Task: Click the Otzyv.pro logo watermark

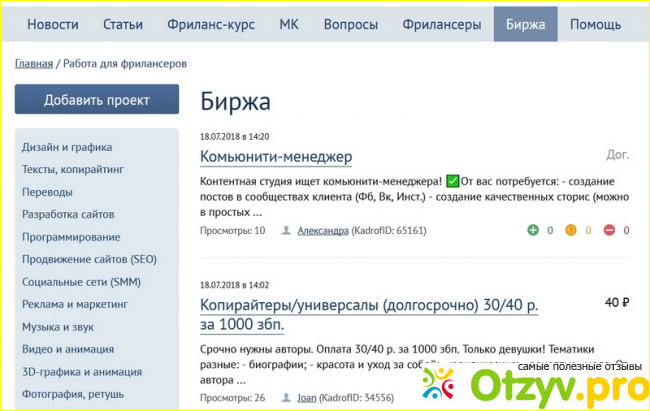Action: click(x=533, y=382)
